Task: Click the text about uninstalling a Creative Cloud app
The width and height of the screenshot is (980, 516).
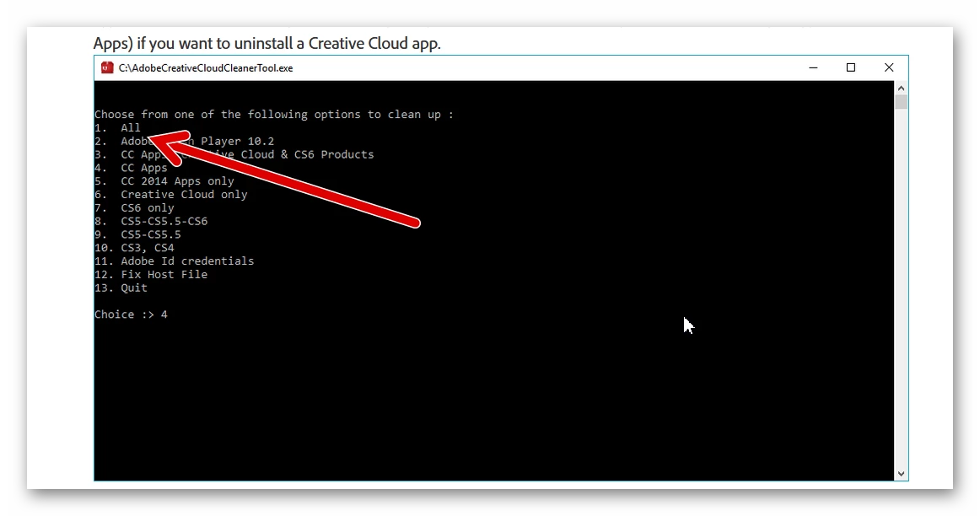Action: click(267, 43)
